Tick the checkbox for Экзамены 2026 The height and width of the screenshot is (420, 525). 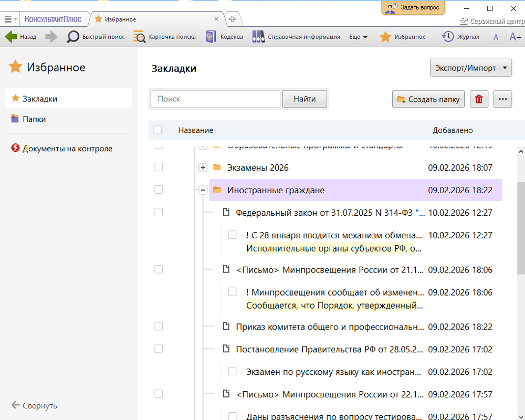coord(159,167)
